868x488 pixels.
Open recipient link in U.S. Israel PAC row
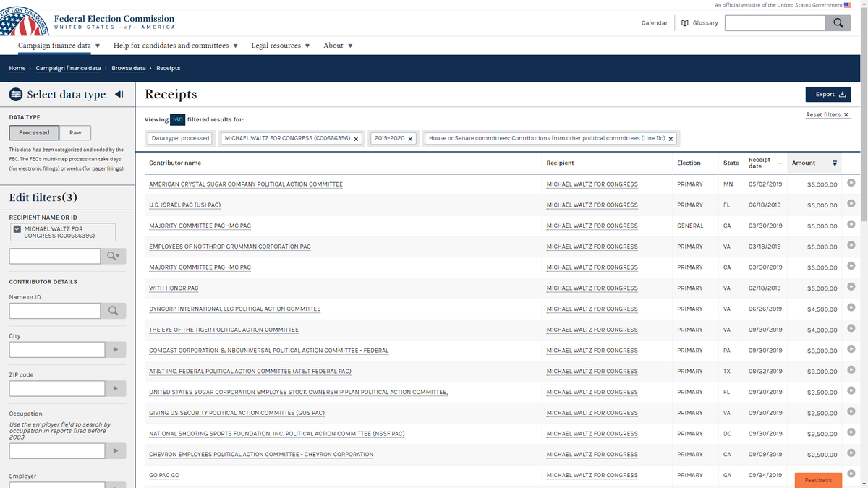tap(592, 205)
